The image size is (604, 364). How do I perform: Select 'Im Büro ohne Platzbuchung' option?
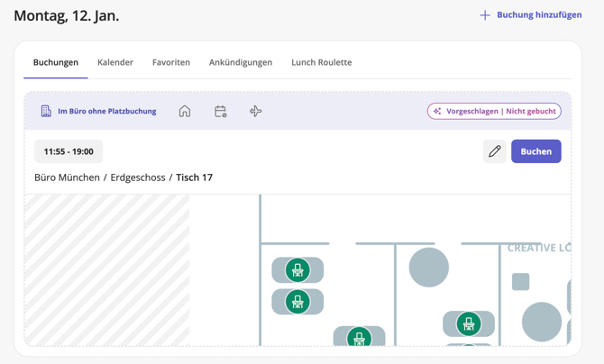pos(98,112)
